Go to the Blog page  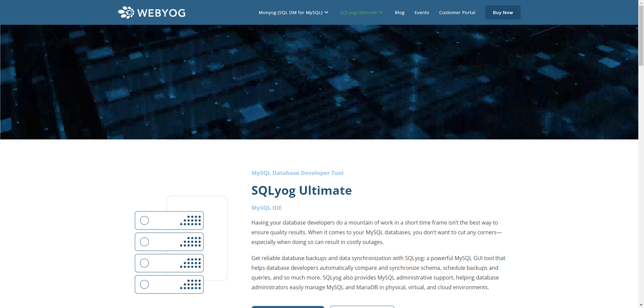pyautogui.click(x=399, y=12)
